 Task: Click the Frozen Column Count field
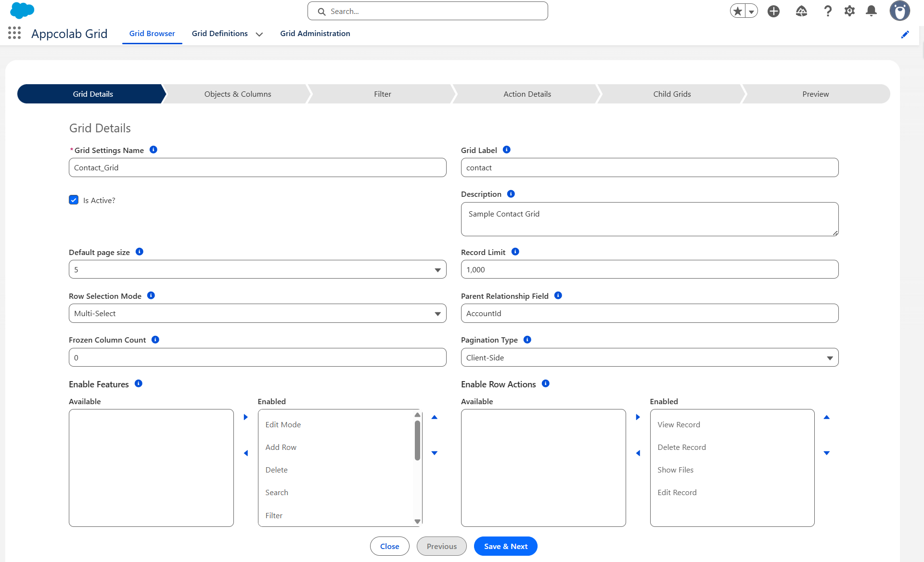click(x=257, y=358)
